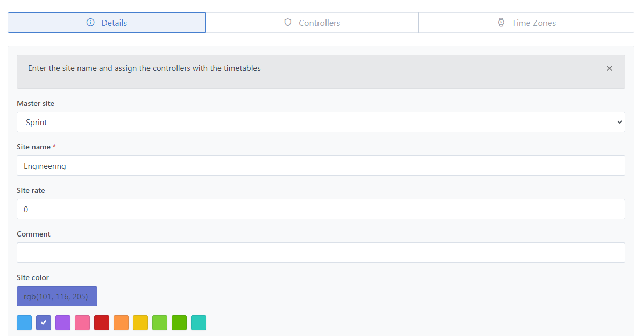Select the pink color swatch
The height and width of the screenshot is (336, 644).
82,323
